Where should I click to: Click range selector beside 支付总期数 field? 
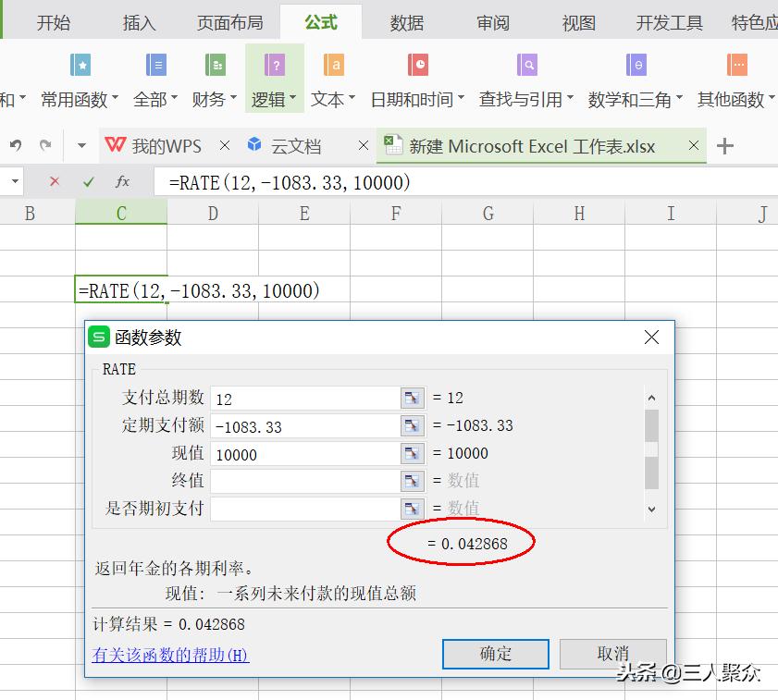coord(412,398)
